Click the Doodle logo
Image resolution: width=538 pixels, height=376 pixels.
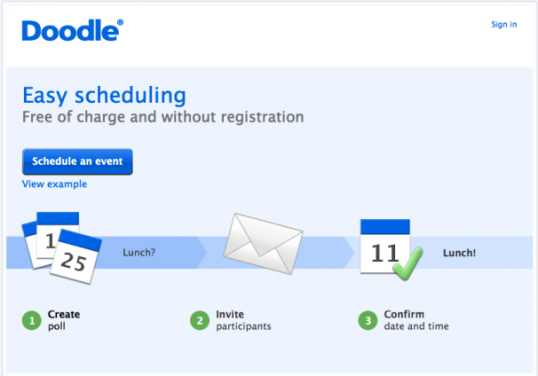pyautogui.click(x=72, y=30)
